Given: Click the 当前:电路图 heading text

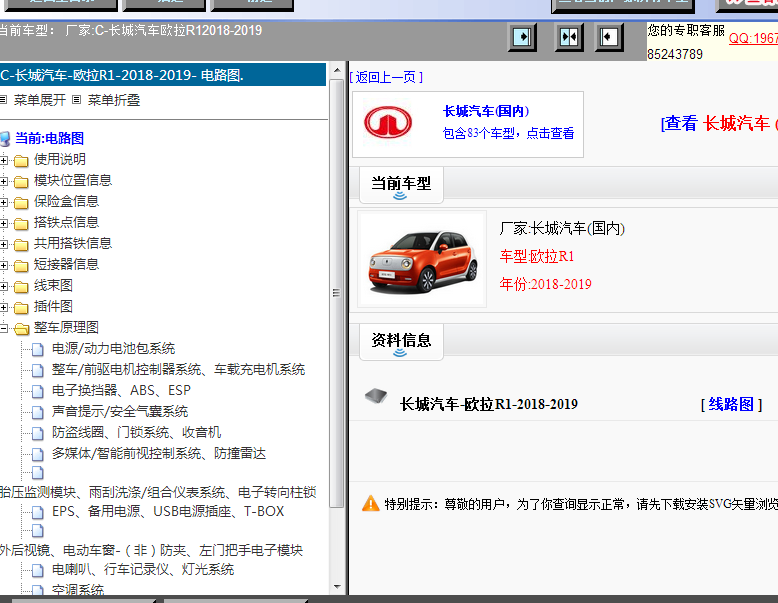Looking at the screenshot, I should pos(50,138).
